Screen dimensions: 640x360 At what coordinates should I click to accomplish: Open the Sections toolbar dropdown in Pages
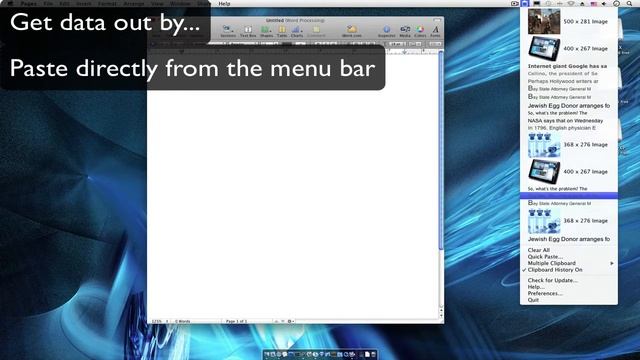[228, 31]
